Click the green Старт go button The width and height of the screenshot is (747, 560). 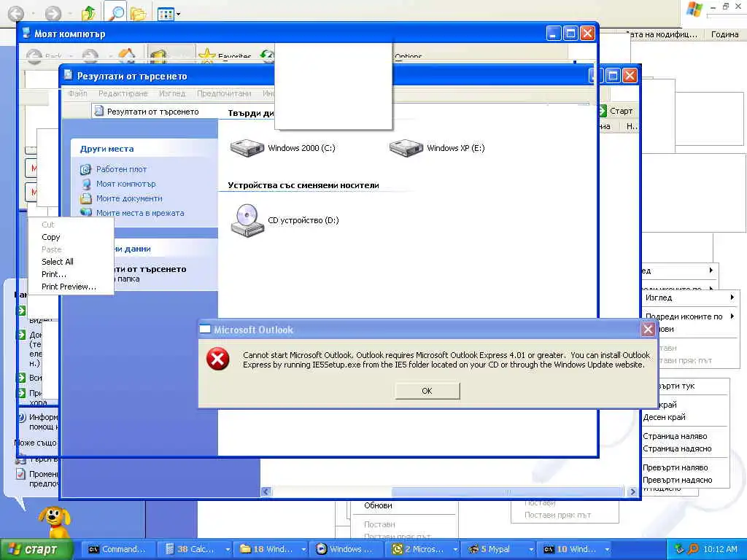[x=615, y=111]
